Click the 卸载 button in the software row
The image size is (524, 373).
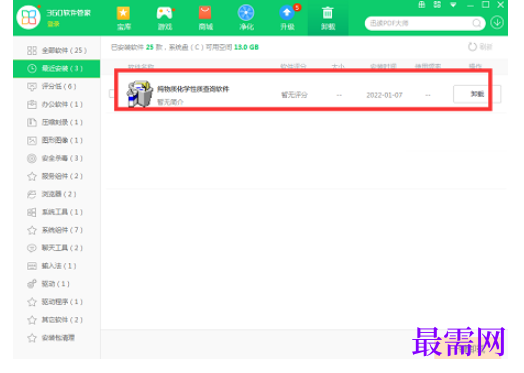477,94
